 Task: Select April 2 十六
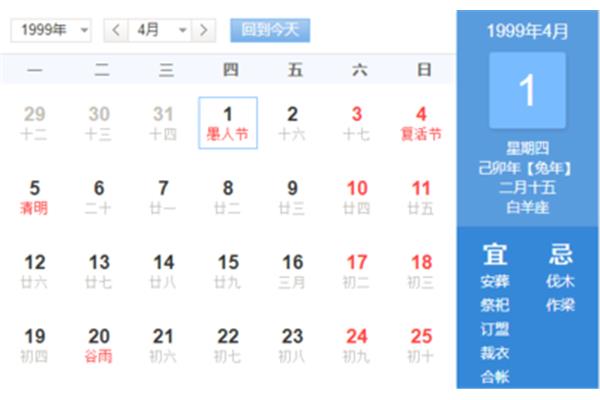pyautogui.click(x=293, y=123)
